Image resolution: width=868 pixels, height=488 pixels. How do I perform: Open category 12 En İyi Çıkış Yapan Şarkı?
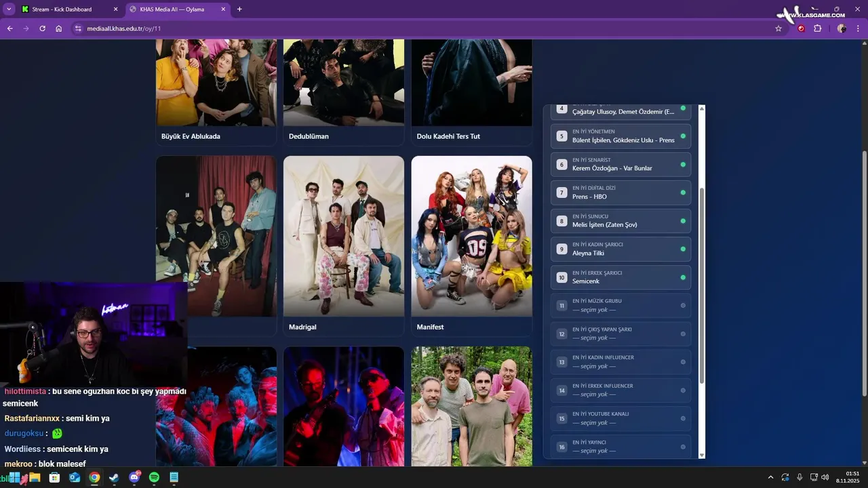[620, 333]
